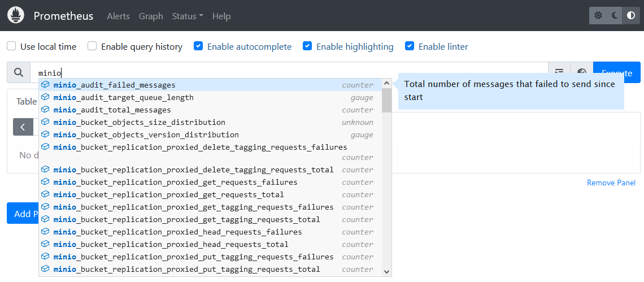This screenshot has width=644, height=282.
Task: Click cube icon beside minio_bucket_objects_size_distribution
Action: [x=46, y=122]
